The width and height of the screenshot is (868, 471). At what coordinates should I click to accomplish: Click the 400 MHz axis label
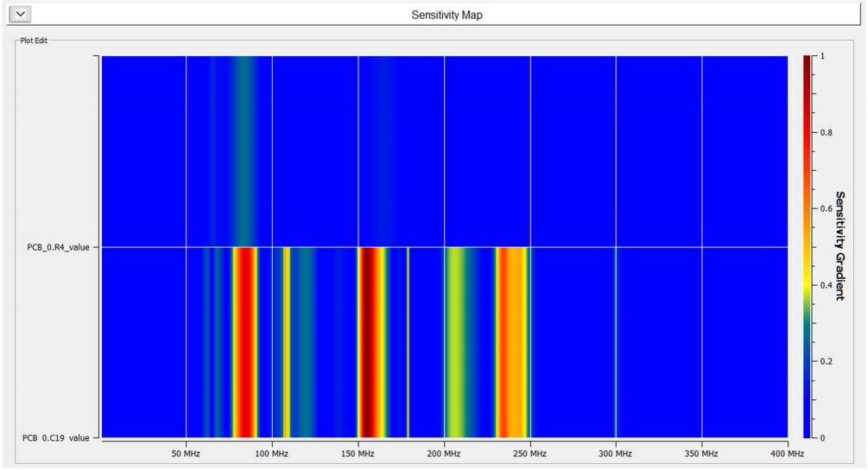(x=787, y=453)
